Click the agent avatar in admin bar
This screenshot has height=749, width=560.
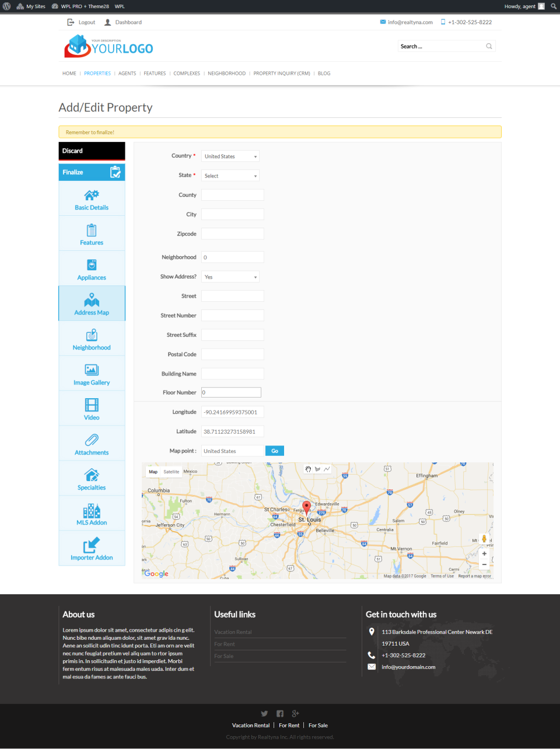(541, 6)
